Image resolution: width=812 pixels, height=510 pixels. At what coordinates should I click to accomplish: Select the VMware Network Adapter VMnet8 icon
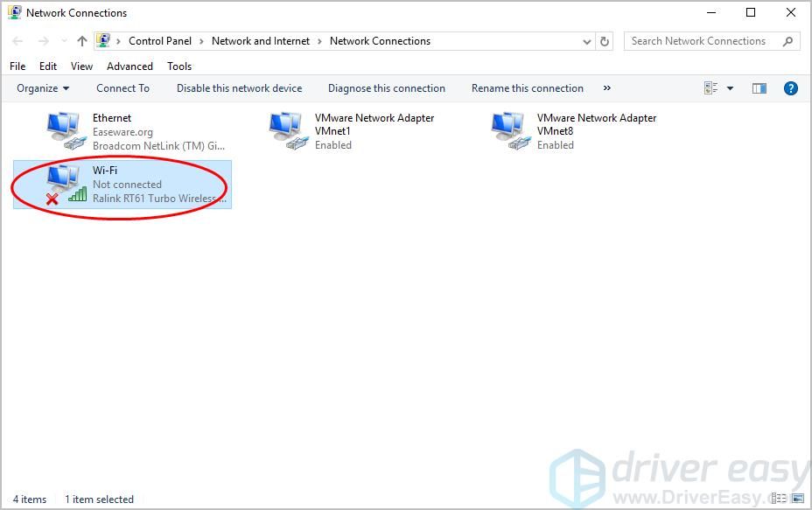coord(508,131)
